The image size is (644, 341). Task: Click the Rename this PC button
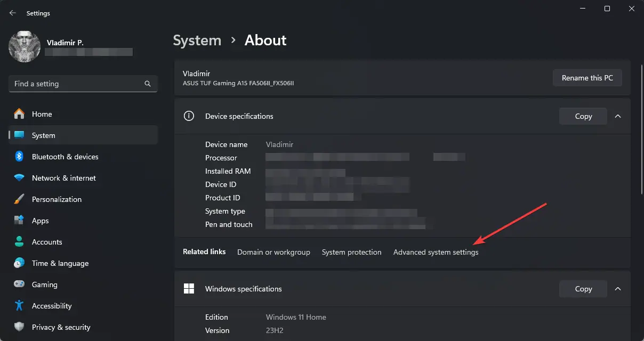click(x=587, y=78)
